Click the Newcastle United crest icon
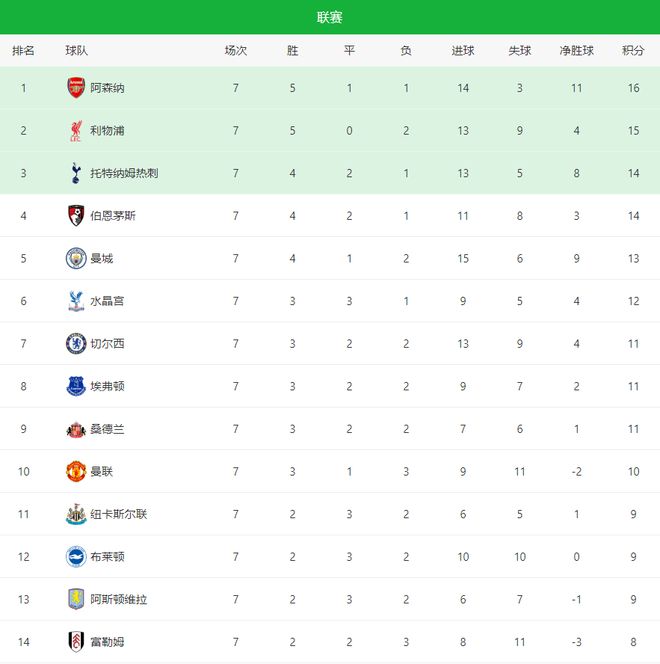 [76, 514]
